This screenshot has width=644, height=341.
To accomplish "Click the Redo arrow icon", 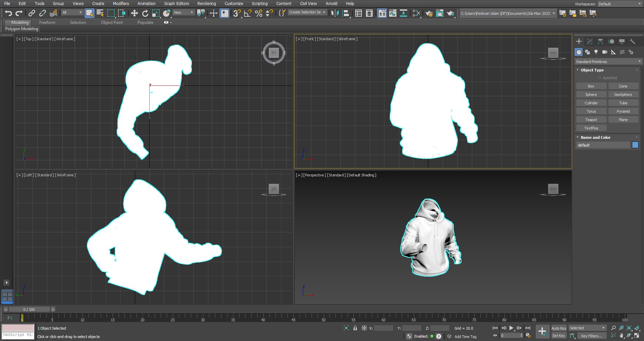I will pyautogui.click(x=19, y=13).
